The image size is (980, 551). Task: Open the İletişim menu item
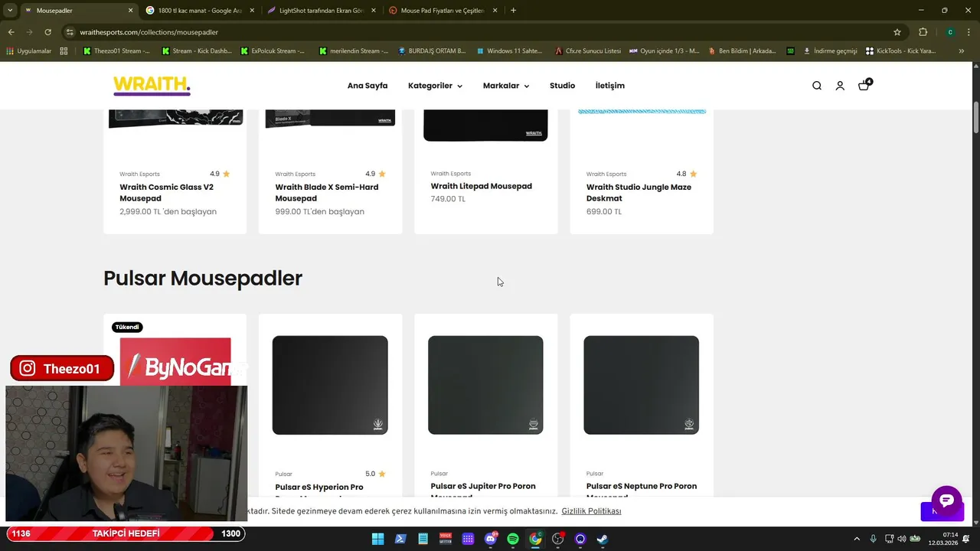point(610,86)
